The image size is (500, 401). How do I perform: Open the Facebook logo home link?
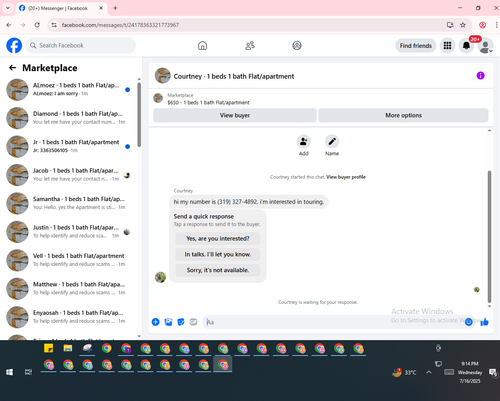[x=14, y=46]
